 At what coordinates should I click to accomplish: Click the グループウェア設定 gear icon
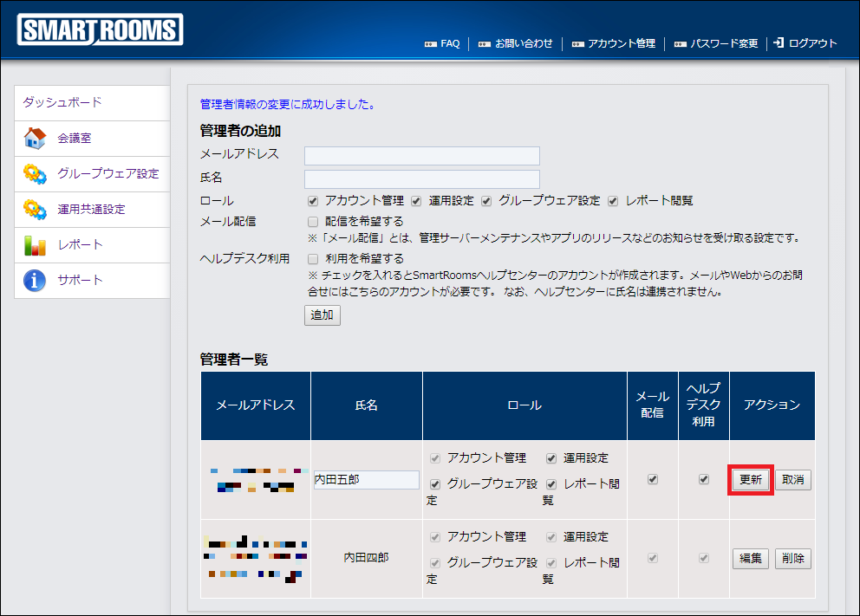[35, 174]
